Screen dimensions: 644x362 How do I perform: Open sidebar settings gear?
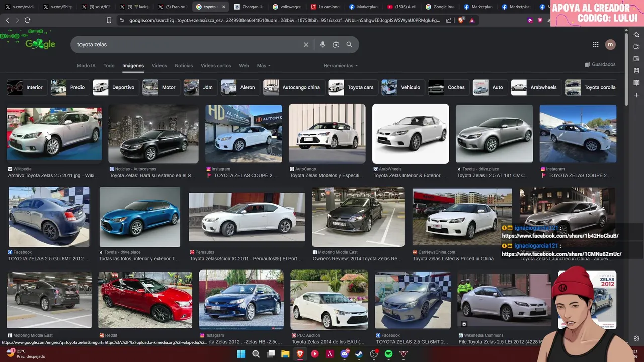pos(636,339)
